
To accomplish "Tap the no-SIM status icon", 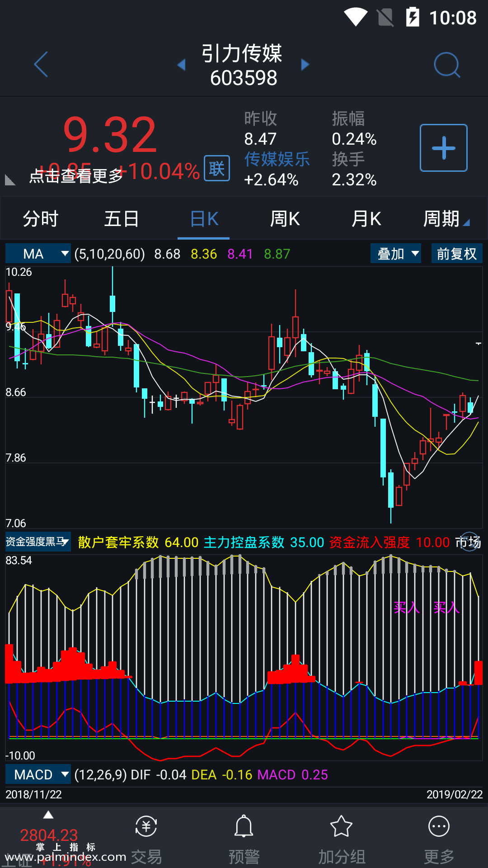I will (x=385, y=18).
